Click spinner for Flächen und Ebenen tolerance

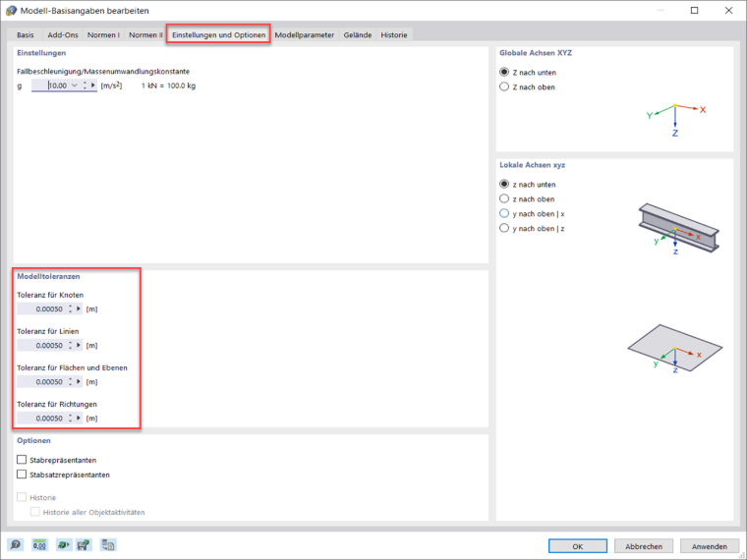point(71,381)
